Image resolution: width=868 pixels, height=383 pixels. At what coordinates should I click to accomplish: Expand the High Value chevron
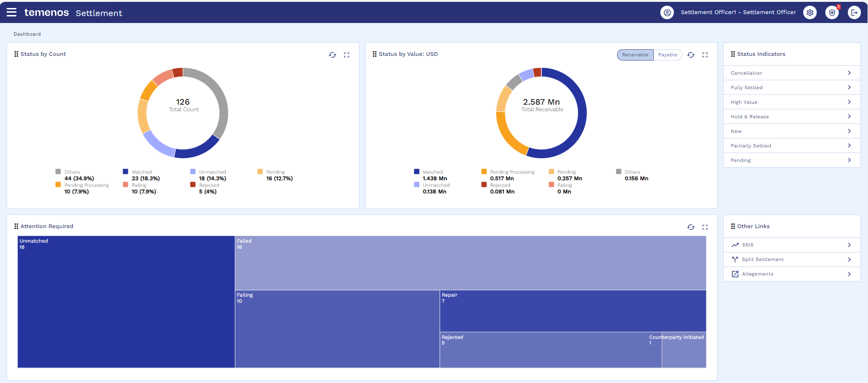[849, 102]
